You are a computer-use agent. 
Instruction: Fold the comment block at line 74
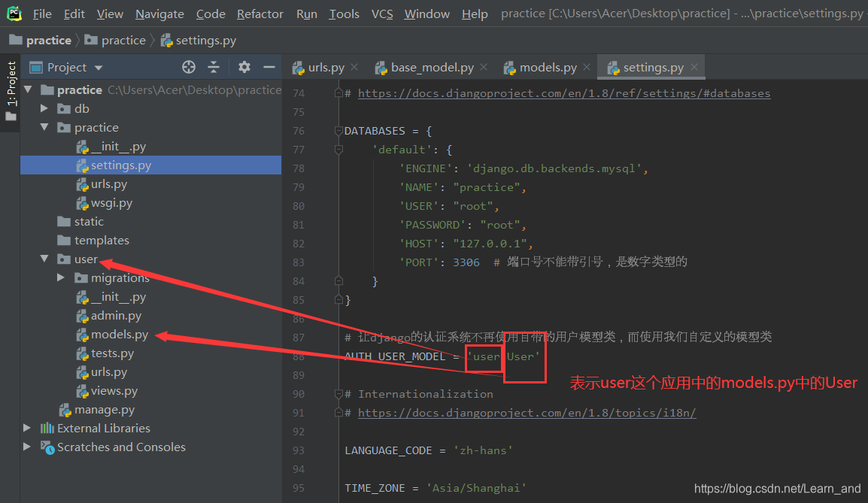coord(338,93)
